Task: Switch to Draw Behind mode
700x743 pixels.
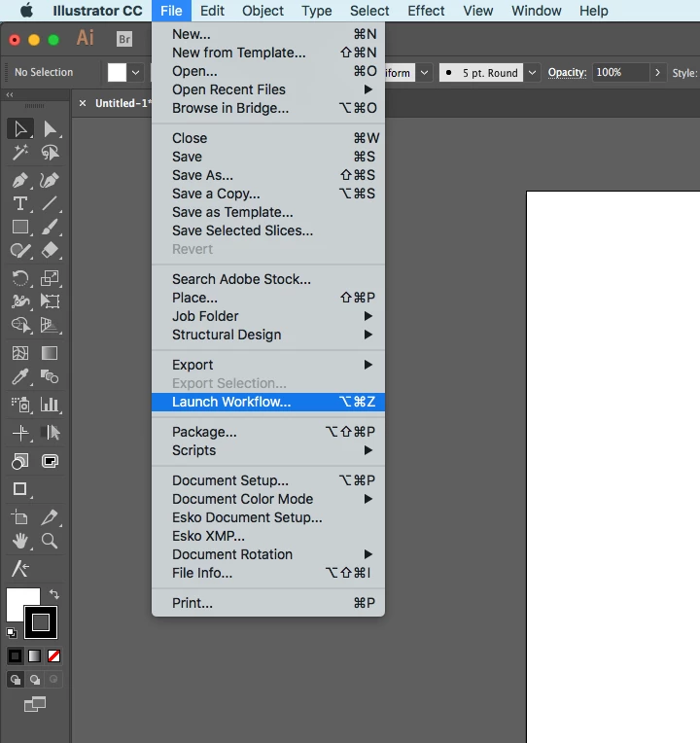Action: click(35, 680)
